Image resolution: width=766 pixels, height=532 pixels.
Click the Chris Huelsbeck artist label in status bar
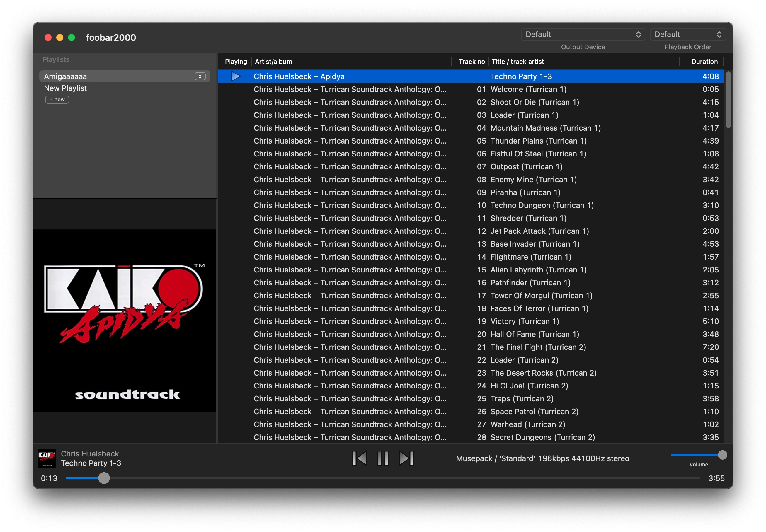tap(90, 454)
